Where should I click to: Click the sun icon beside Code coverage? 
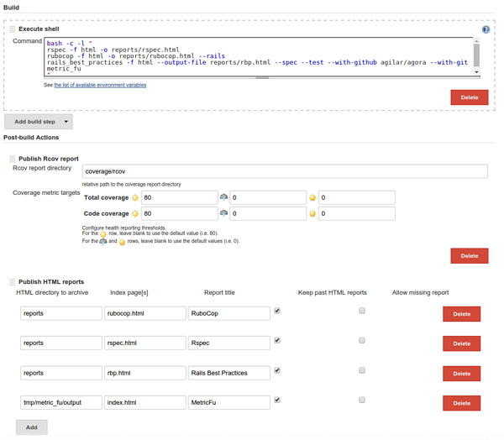[135, 214]
